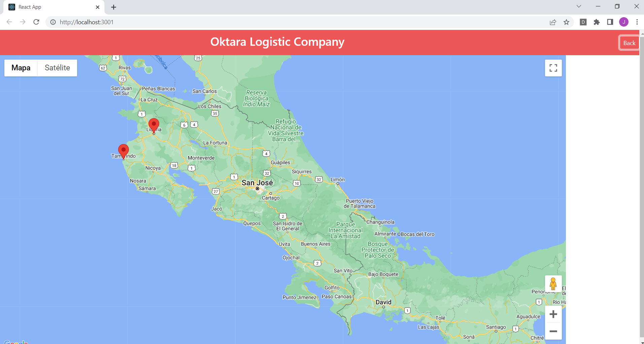Click the Monteverde label on the map
The image size is (644, 344).
pyautogui.click(x=201, y=158)
